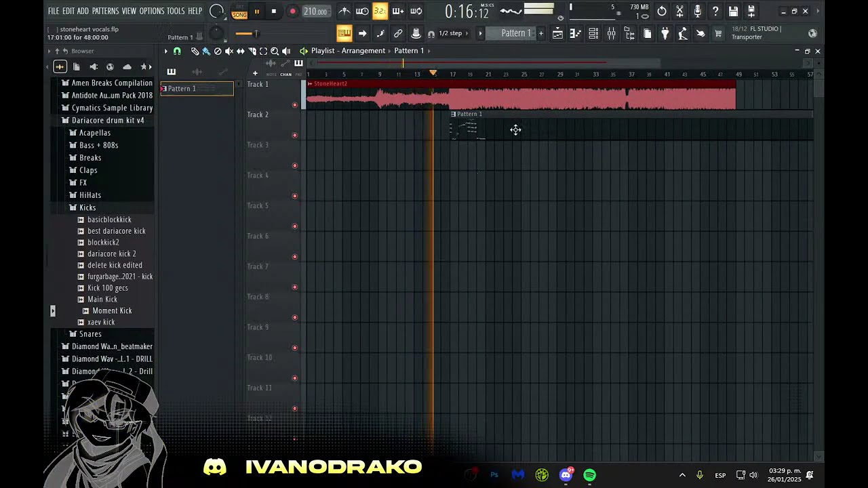The image size is (868, 488).
Task: Select the Draw pencil tool in playlist
Action: 195,51
